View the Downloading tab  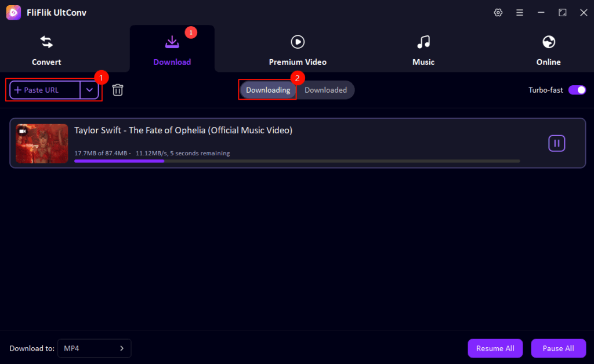(267, 90)
